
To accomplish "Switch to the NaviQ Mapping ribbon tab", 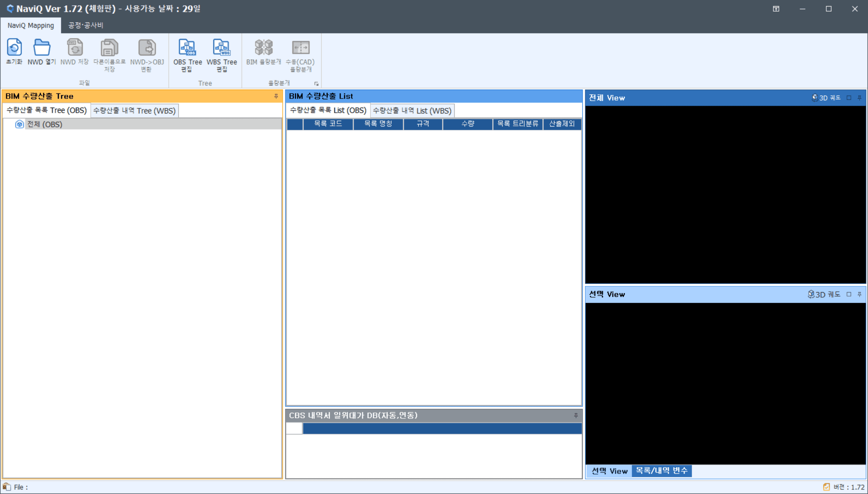I will (31, 25).
